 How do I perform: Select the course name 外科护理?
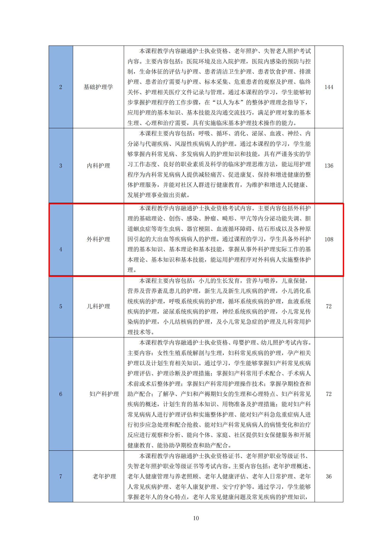98,239
